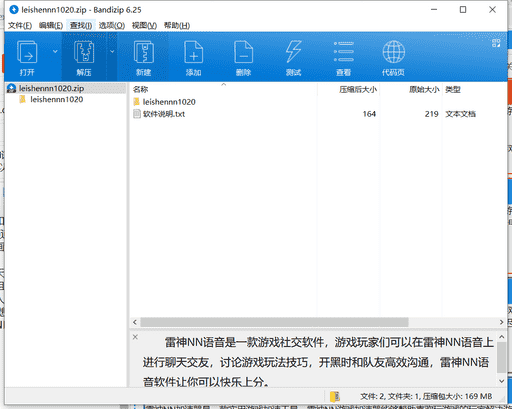This screenshot has height=409, width=512.
Task: Open the 查找(I) menu
Action: pos(81,25)
